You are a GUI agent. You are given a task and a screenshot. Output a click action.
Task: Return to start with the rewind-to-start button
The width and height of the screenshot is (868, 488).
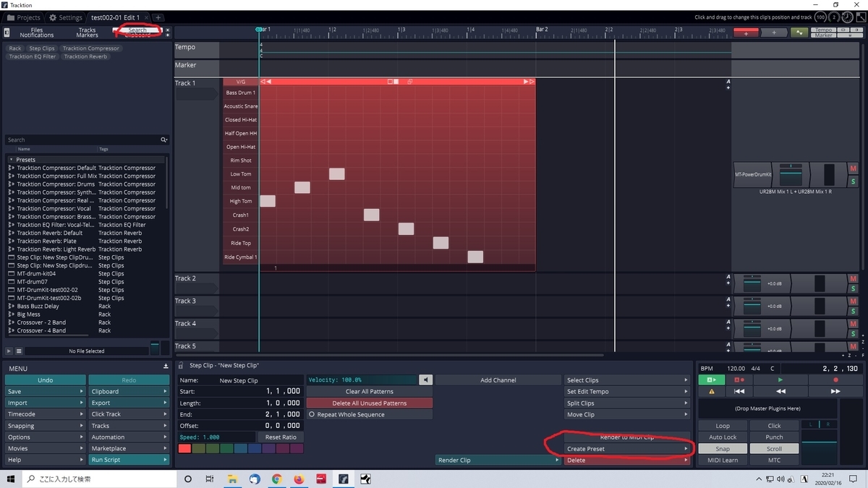point(739,391)
